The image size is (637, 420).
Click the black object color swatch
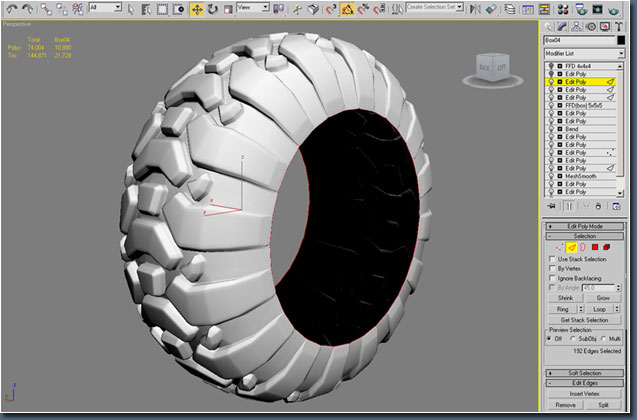(621, 40)
